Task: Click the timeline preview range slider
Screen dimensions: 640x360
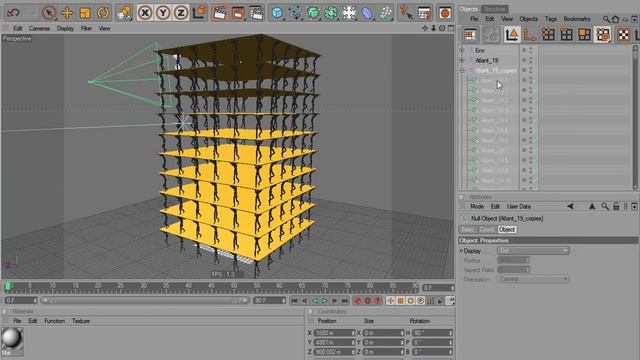Action: click(145, 300)
